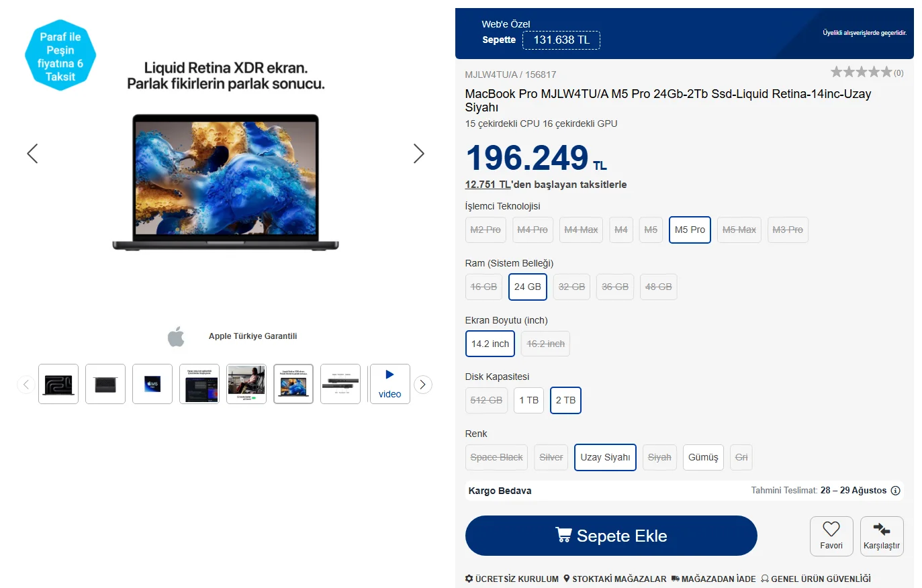
Task: Click the main MacBook product image
Action: click(226, 182)
